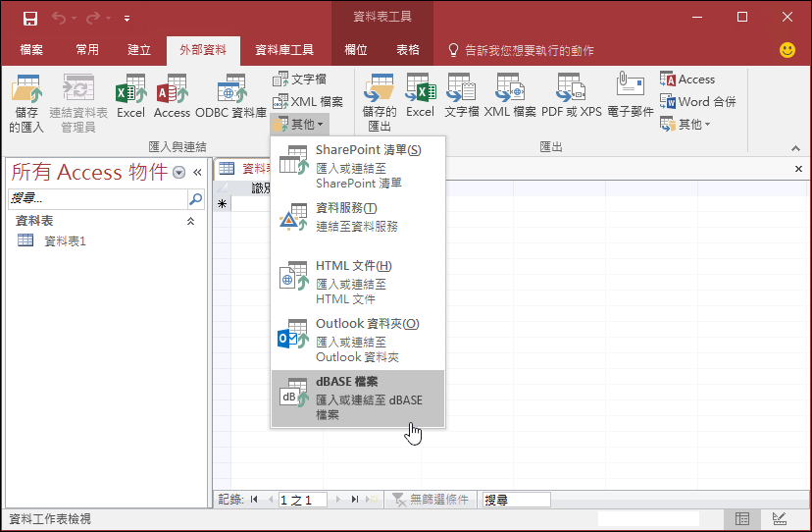The width and height of the screenshot is (812, 532).
Task: Choose HTML 文件 from the menu
Action: click(x=358, y=282)
